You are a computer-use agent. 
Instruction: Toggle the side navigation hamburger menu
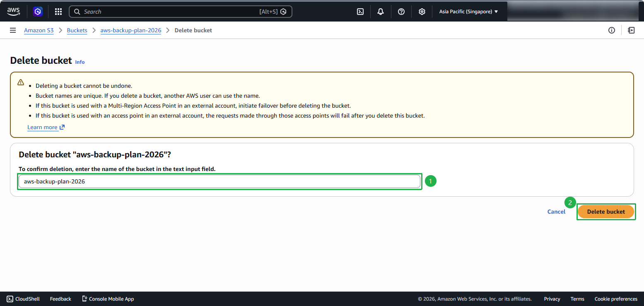click(x=13, y=30)
